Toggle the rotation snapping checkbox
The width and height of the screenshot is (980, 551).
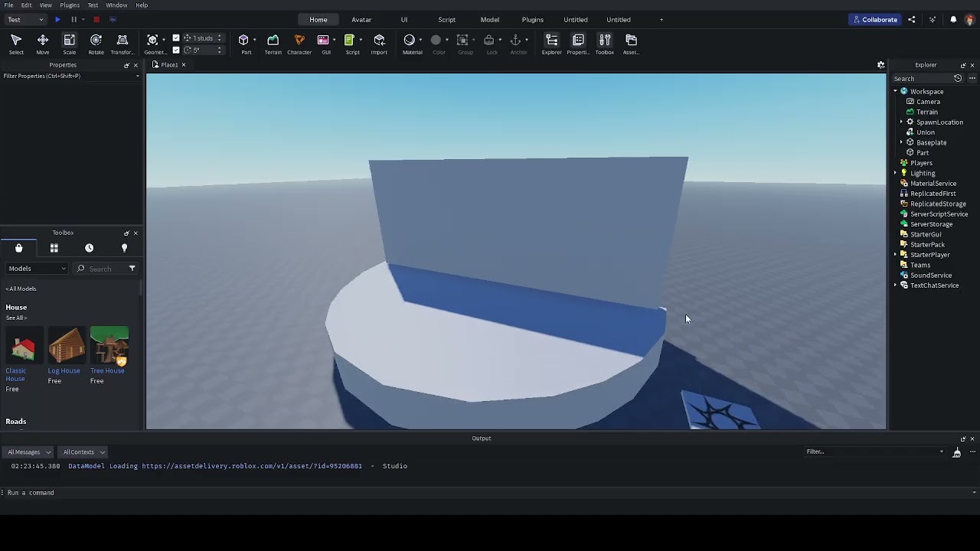(x=176, y=51)
